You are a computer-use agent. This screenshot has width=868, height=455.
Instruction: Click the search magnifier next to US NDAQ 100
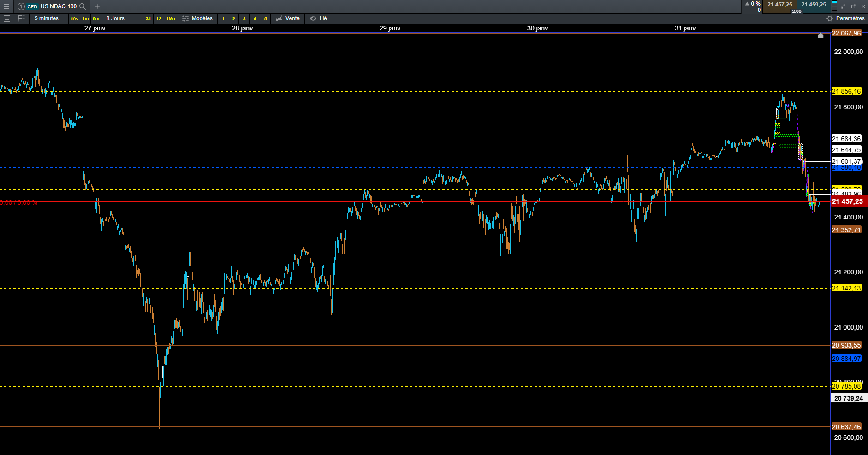pos(83,6)
